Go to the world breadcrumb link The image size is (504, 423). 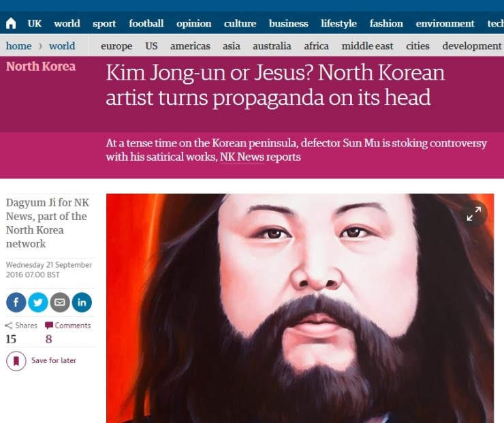click(x=62, y=46)
